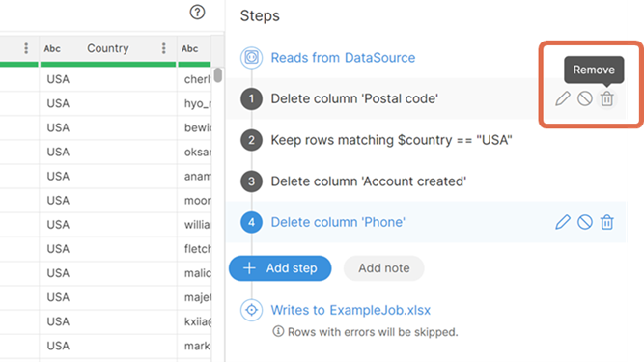The image size is (644, 362).
Task: Click the data grid vertical scrollbar thumb
Action: [217, 75]
